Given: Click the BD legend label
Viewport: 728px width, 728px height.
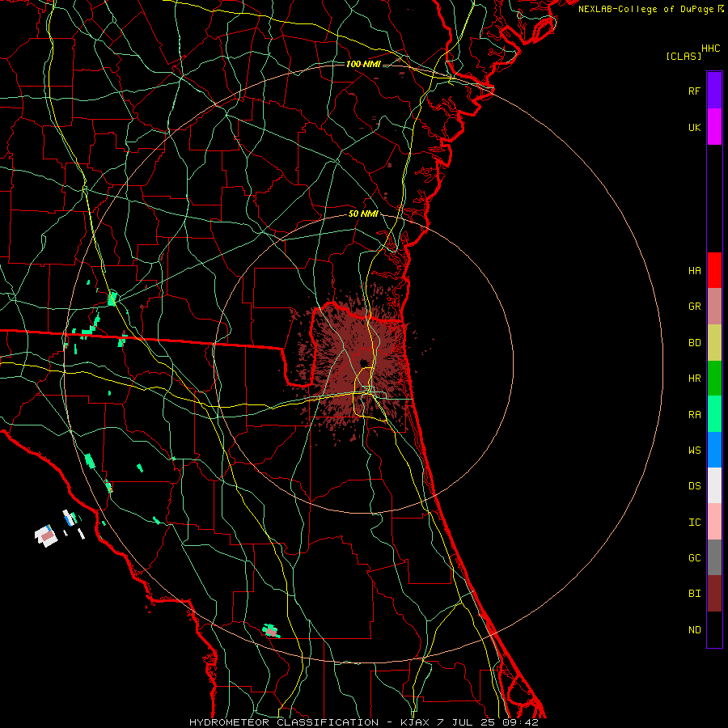Looking at the screenshot, I should pyautogui.click(x=695, y=343).
